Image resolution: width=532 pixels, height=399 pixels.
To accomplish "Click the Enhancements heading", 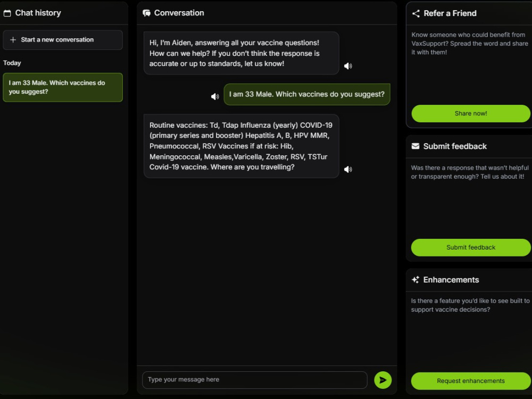I will 451,280.
